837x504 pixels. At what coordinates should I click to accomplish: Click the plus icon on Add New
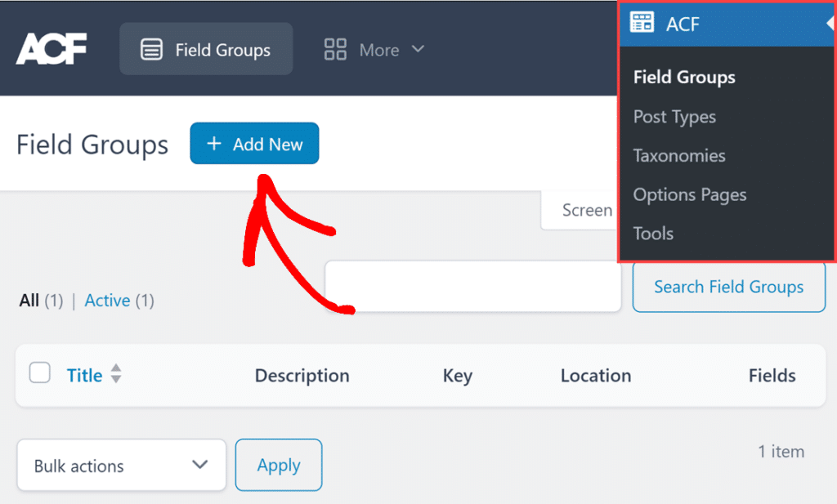pyautogui.click(x=213, y=143)
